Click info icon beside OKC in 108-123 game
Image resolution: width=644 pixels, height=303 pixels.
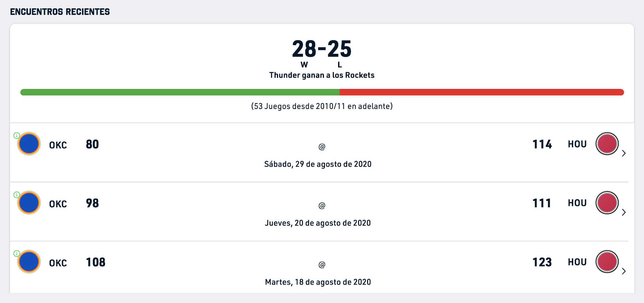(x=17, y=254)
